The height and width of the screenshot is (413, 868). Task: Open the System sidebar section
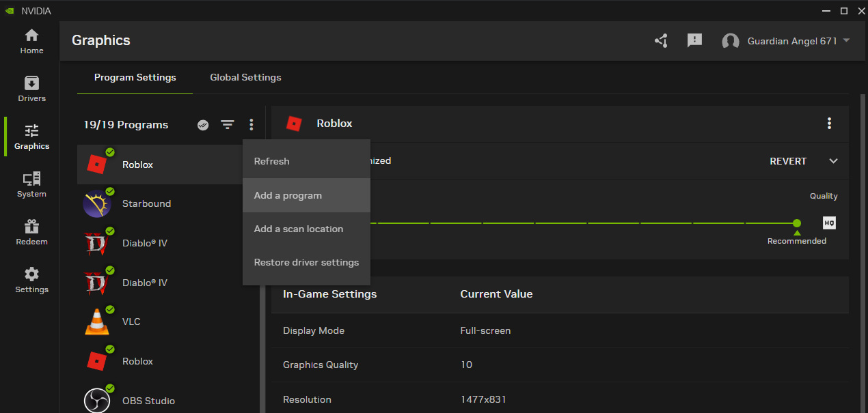31,184
